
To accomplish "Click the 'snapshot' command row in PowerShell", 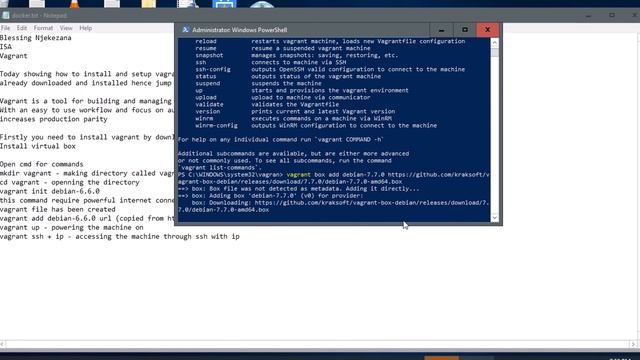I will (x=296, y=55).
